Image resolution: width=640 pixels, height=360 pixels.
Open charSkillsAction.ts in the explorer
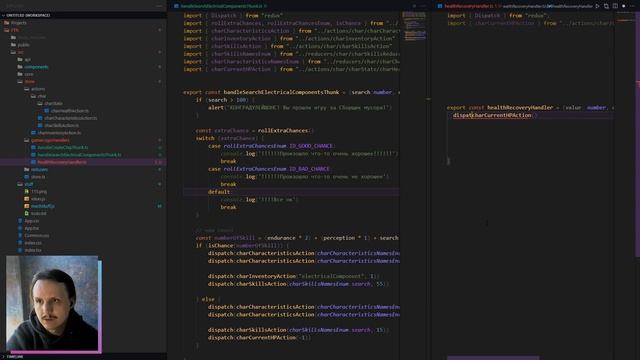tap(62, 126)
